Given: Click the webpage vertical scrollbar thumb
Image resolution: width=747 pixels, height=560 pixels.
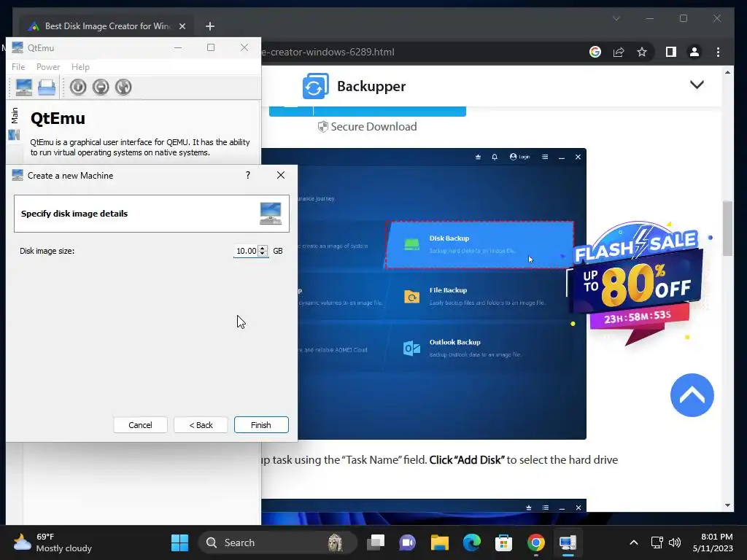Looking at the screenshot, I should click(727, 228).
